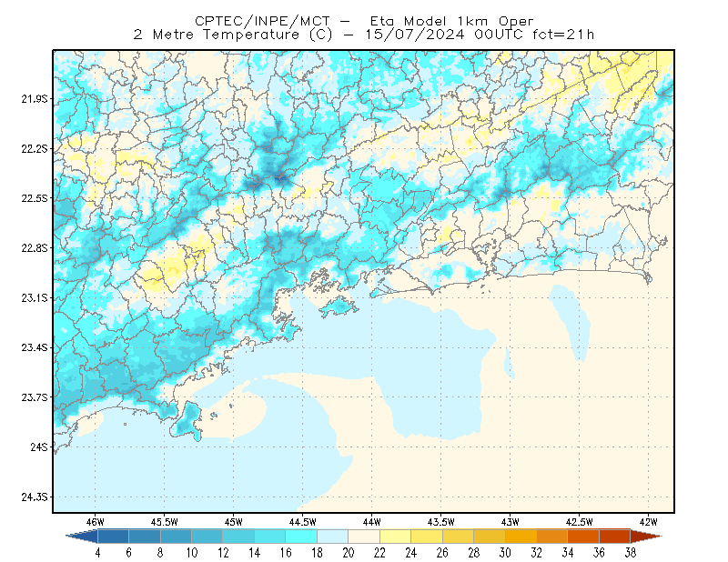728x562 pixels.
Task: Select the '22.8S' latitude label
Action: point(34,248)
